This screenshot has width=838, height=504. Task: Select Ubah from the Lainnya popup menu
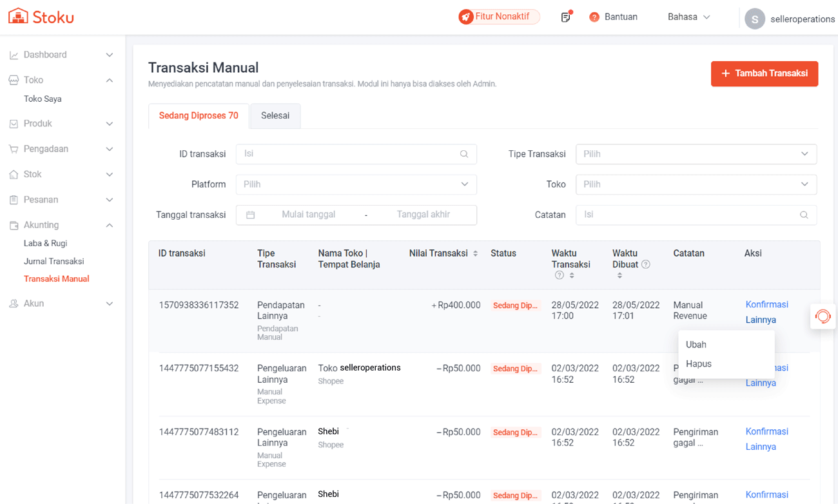click(696, 345)
